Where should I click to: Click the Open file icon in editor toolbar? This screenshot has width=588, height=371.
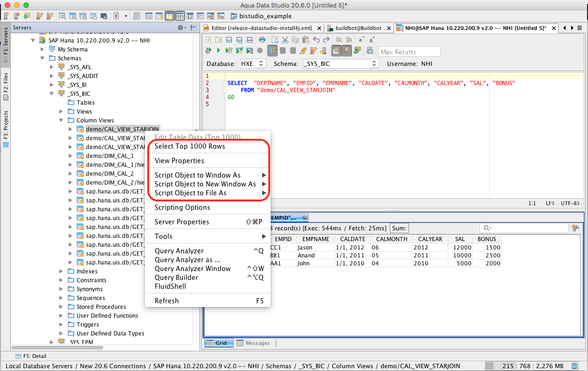tap(219, 40)
